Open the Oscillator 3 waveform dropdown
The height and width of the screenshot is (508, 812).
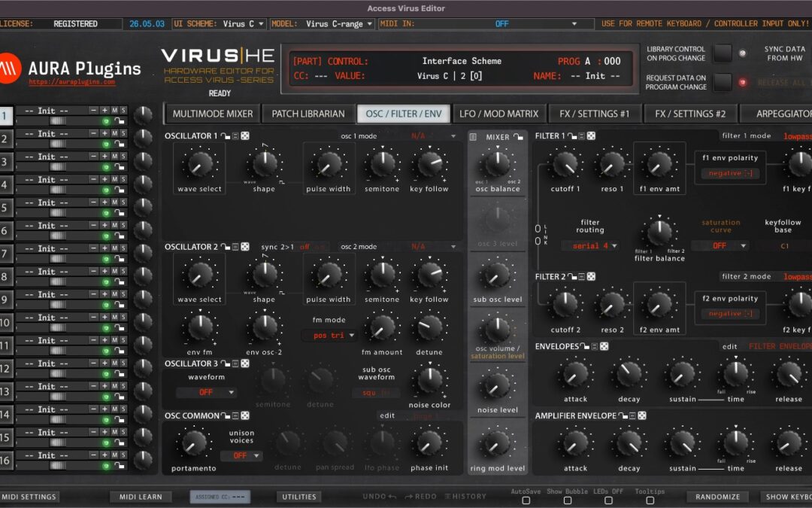(x=207, y=392)
